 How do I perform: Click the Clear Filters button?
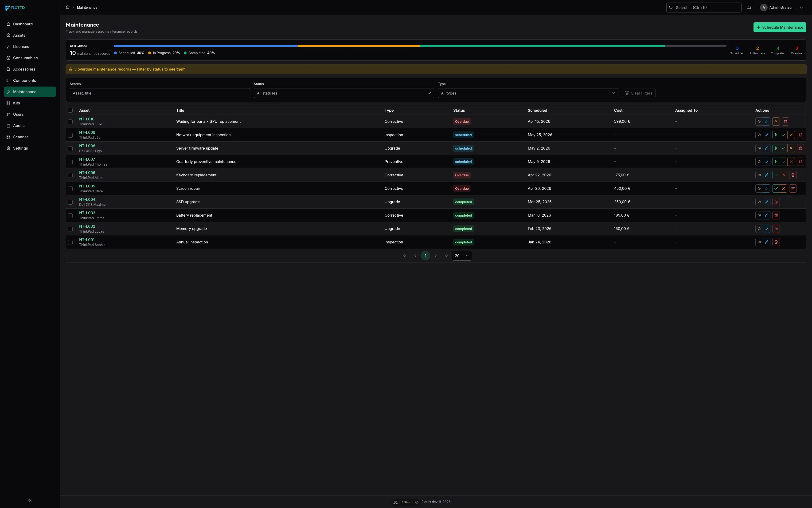coord(639,93)
